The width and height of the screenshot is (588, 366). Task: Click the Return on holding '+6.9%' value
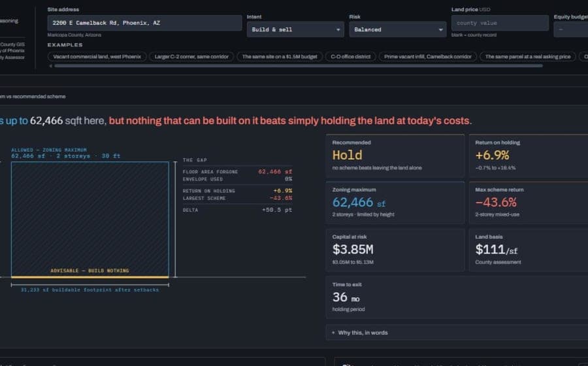point(492,156)
